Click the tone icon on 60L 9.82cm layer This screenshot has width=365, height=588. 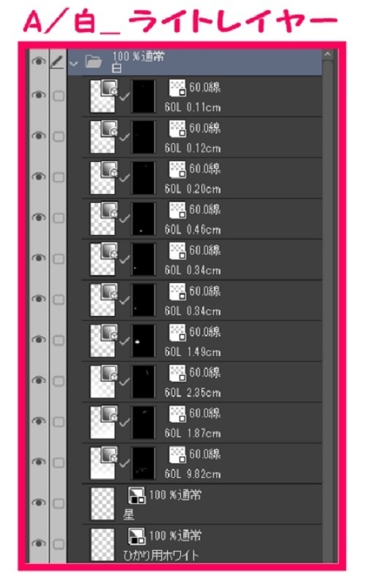[177, 455]
